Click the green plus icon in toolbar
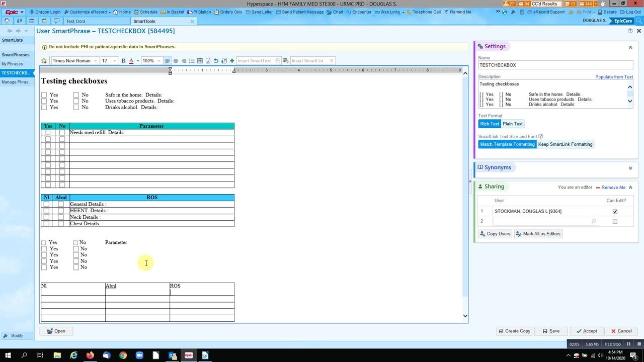The image size is (644, 362). tap(232, 61)
